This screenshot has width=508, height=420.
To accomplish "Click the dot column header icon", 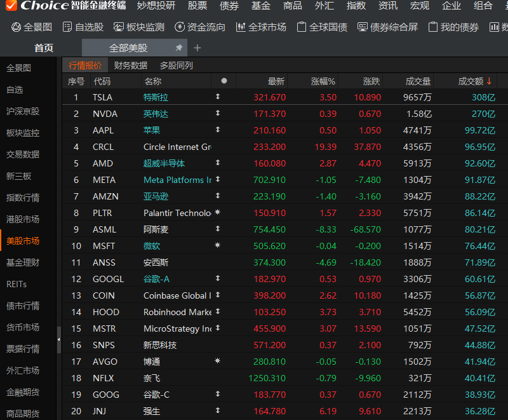I will (224, 81).
